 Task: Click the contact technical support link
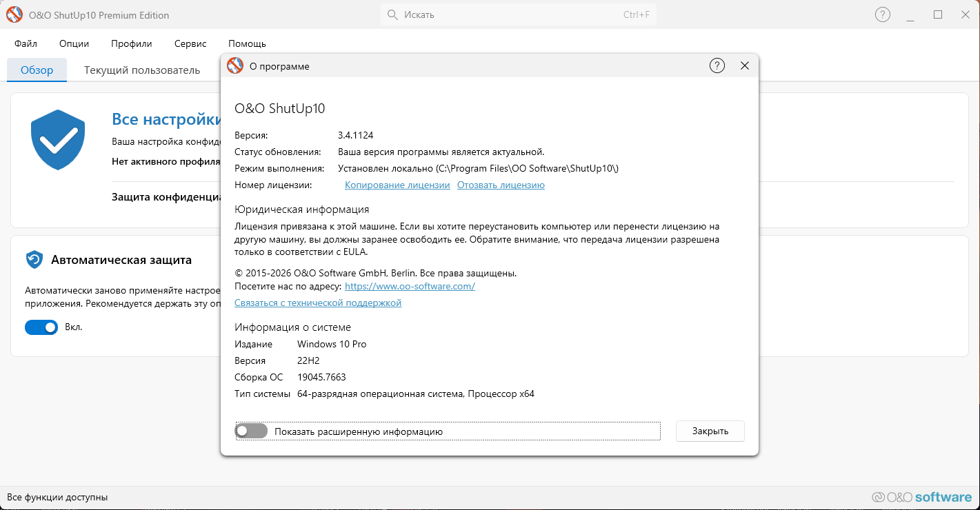pos(318,303)
